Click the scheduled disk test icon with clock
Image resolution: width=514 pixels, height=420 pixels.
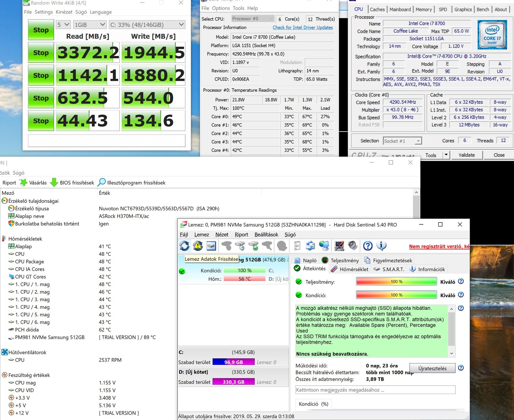tap(240, 246)
